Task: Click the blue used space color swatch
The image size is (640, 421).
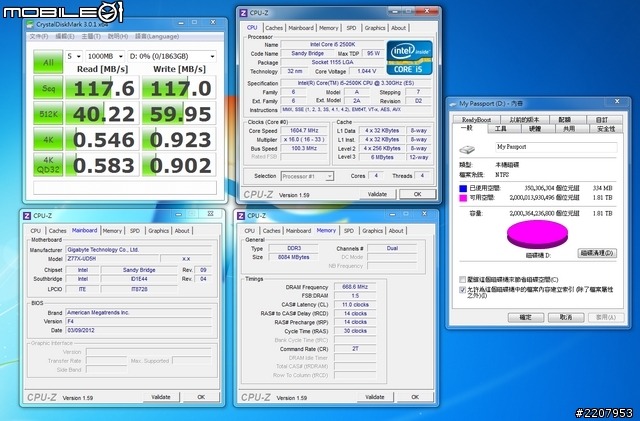Action: click(x=463, y=188)
